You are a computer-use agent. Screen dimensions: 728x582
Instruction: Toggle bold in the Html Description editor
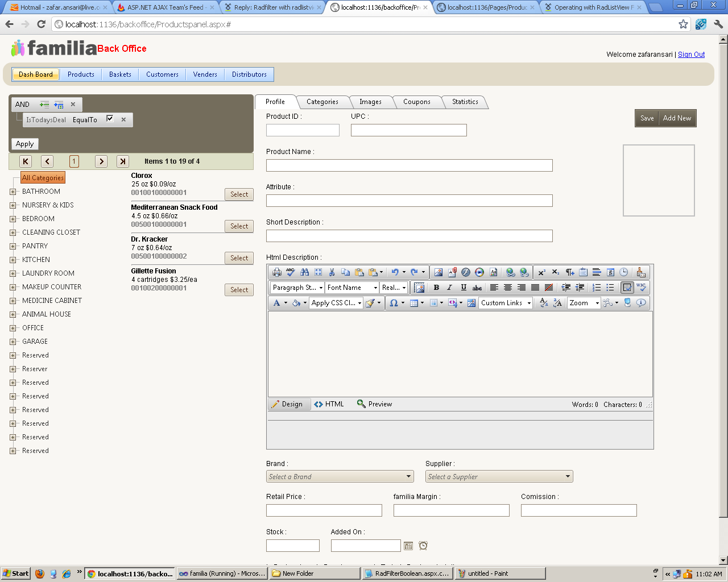pyautogui.click(x=436, y=288)
